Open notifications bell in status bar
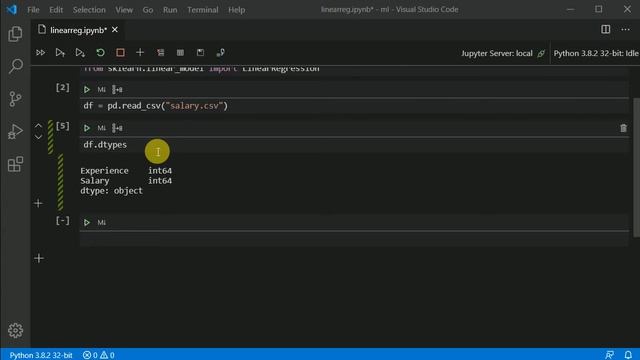 coord(628,355)
